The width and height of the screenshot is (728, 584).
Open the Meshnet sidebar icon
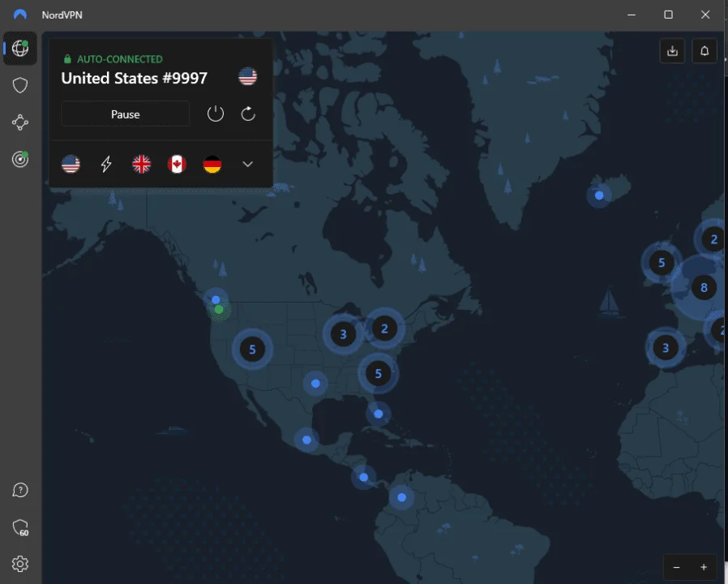pos(20,122)
